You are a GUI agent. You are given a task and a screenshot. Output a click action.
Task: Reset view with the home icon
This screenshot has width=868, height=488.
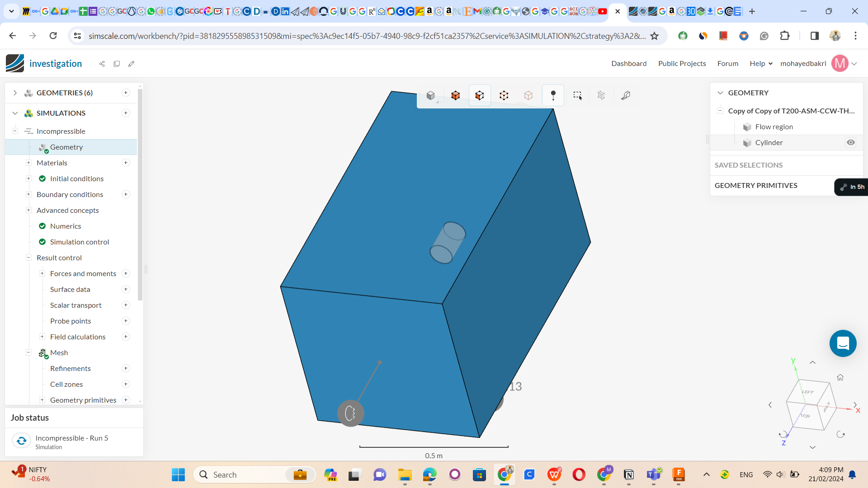pyautogui.click(x=840, y=377)
